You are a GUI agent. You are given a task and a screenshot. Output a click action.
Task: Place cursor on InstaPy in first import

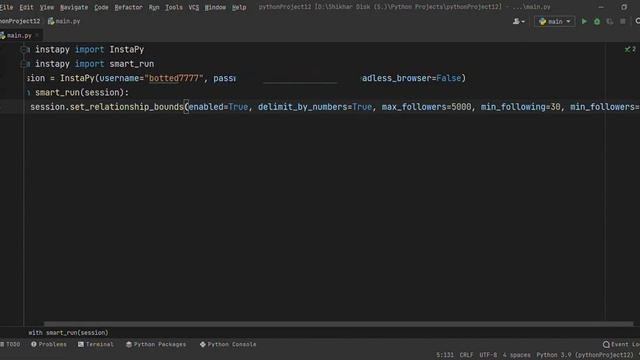(127, 50)
